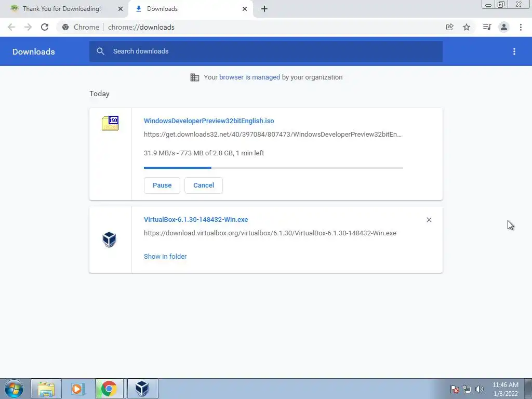Share this page icon in address bar
This screenshot has width=532, height=399.
pos(449,27)
